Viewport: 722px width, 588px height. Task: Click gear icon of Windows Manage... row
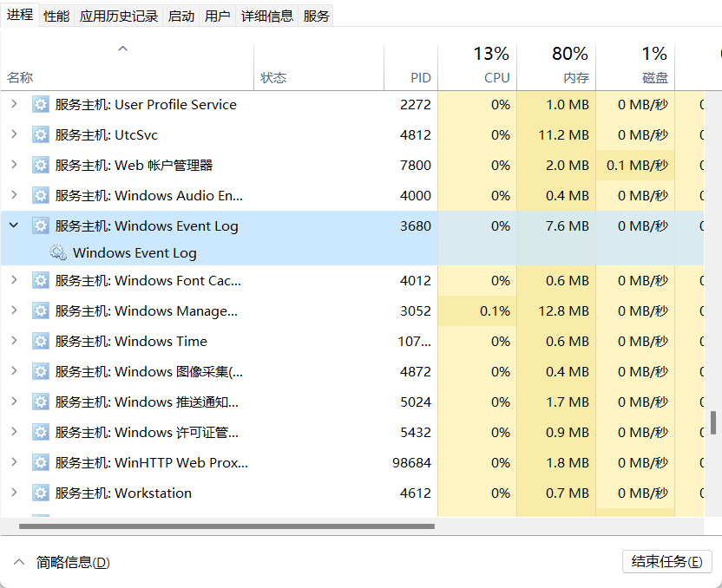(41, 310)
